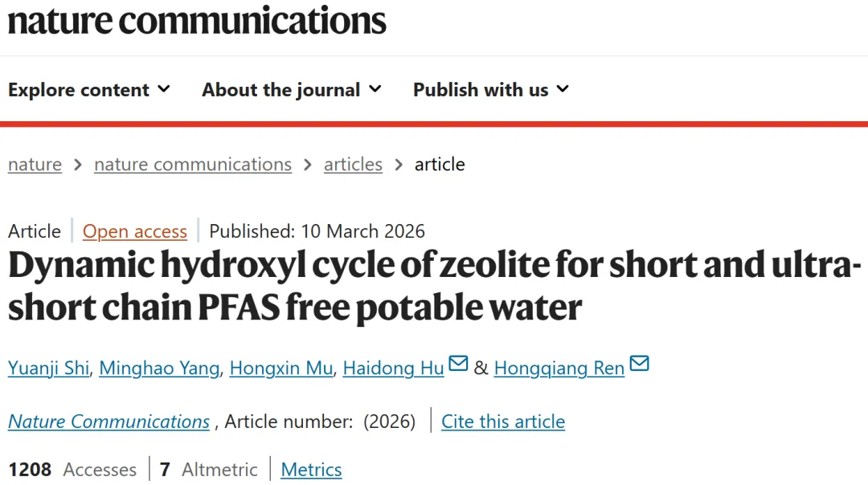Click the current article breadcrumb
The height and width of the screenshot is (485, 868).
[440, 165]
